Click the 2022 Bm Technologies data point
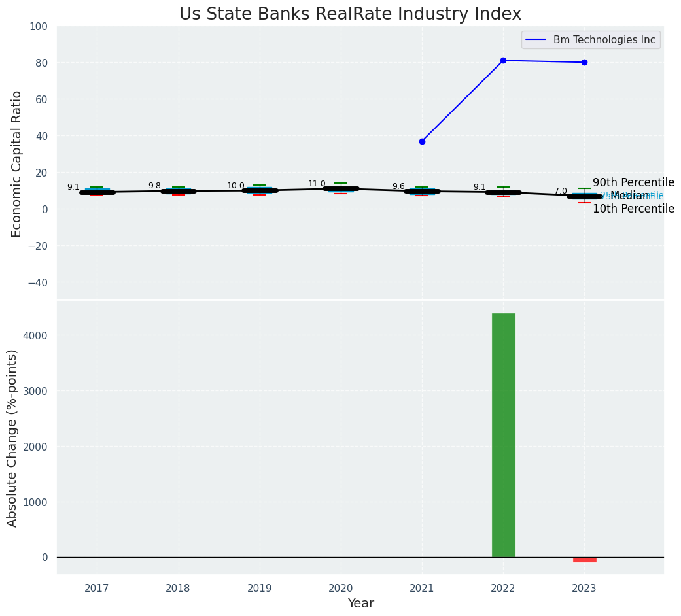This screenshot has width=681, height=616. click(503, 61)
